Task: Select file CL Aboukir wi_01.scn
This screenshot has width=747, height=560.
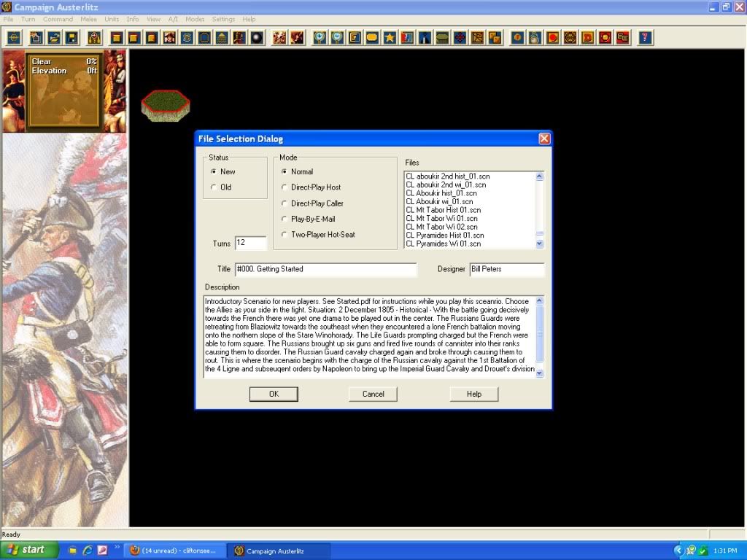Action: pos(439,201)
